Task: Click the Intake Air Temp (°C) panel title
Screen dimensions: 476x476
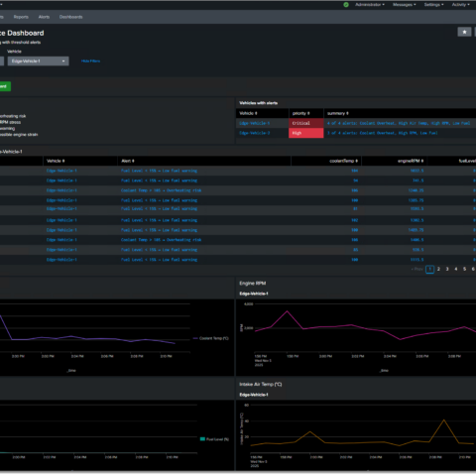Action: pyautogui.click(x=261, y=384)
